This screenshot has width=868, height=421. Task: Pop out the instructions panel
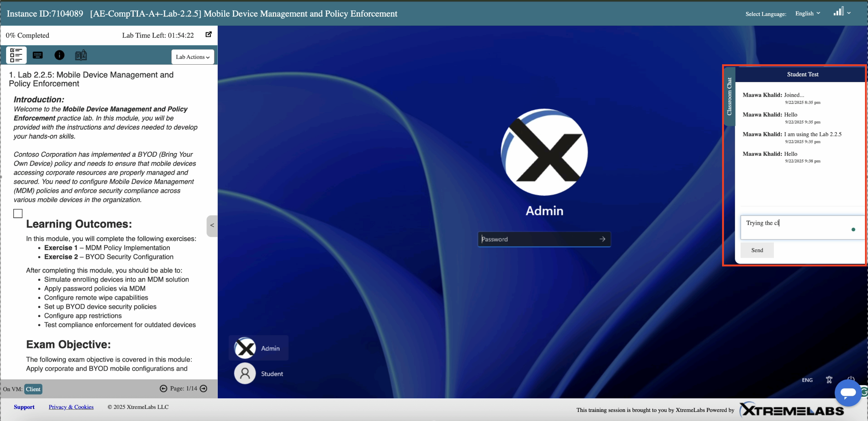click(x=208, y=34)
